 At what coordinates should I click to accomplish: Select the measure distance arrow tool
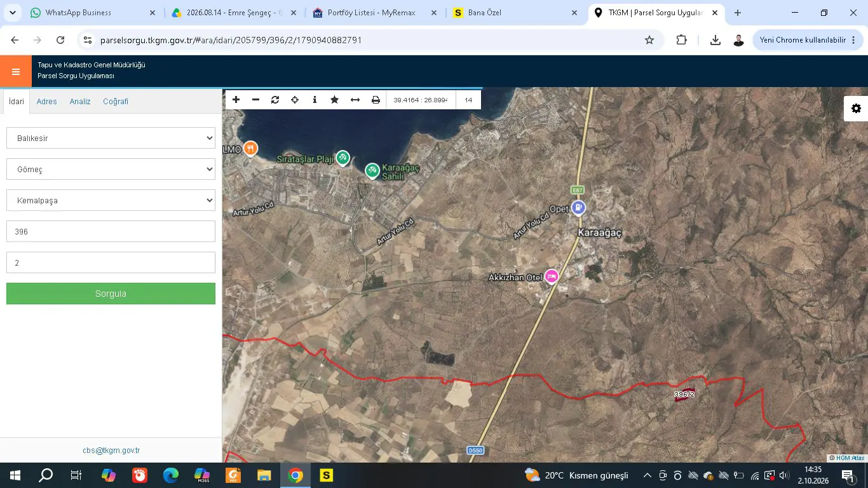pyautogui.click(x=355, y=100)
